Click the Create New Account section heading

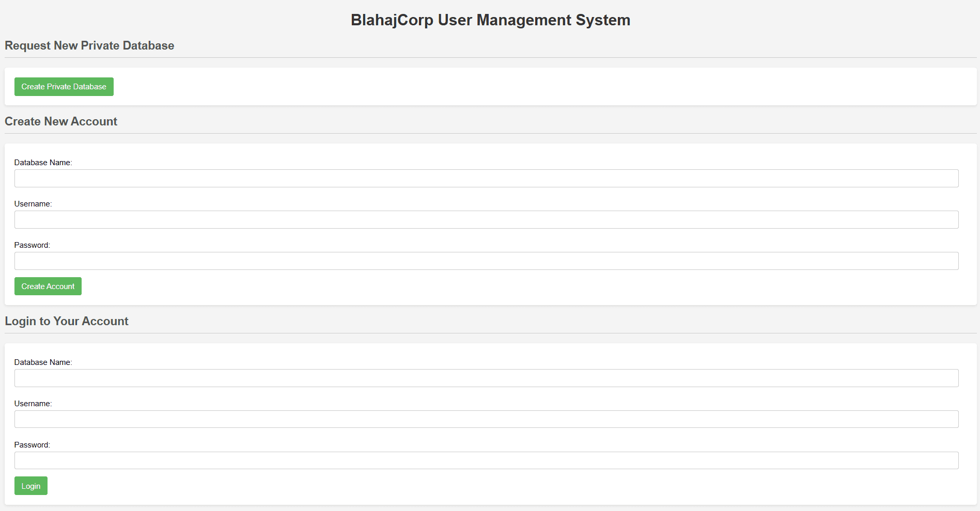61,121
